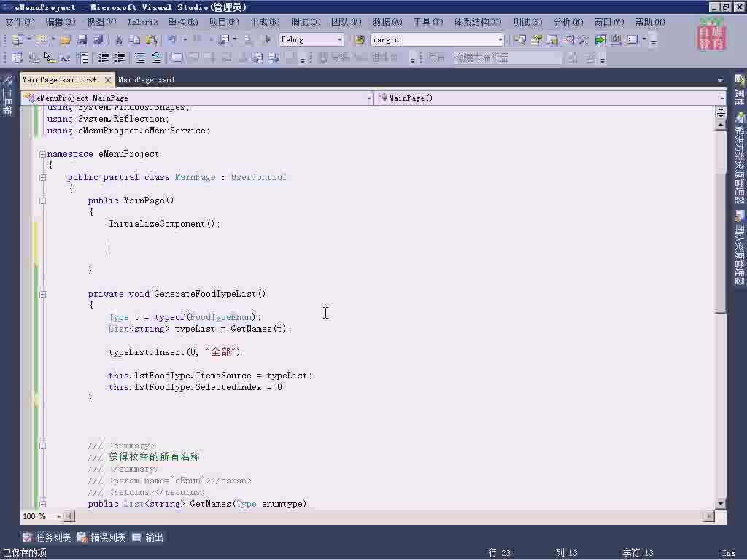Collapse the MainPage class outline region
747x560 pixels.
point(42,178)
